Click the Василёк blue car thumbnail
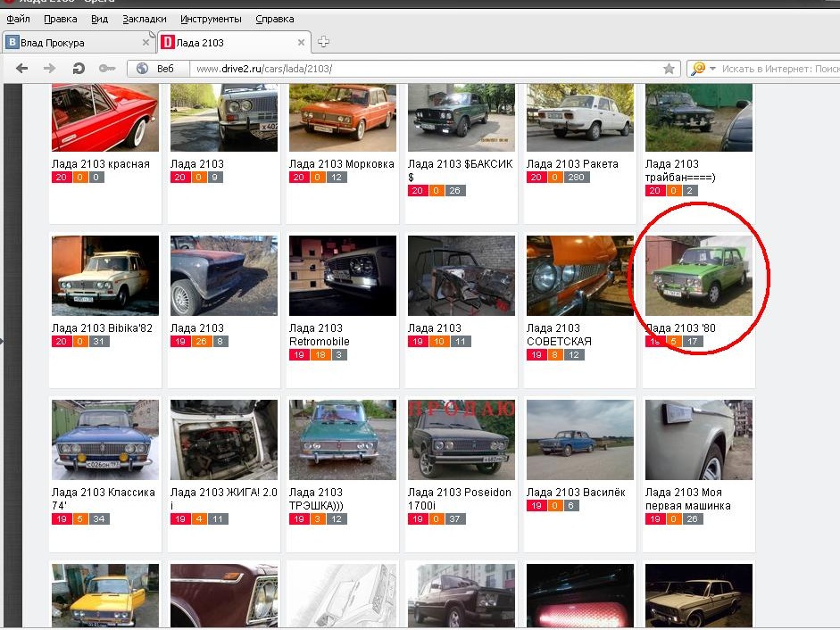The height and width of the screenshot is (630, 840). coord(580,440)
